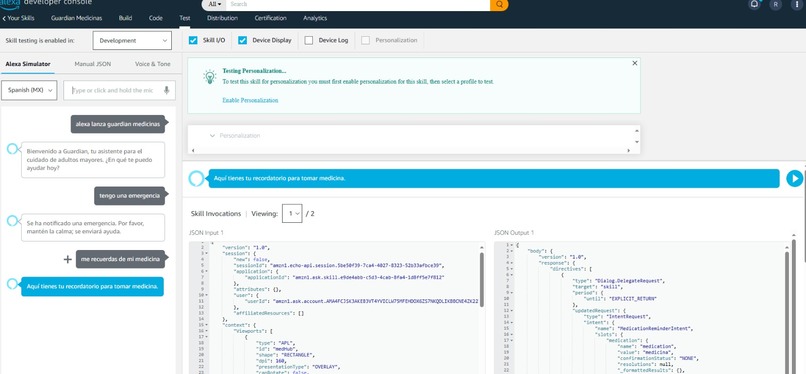Enable the Device Log checkbox
The width and height of the screenshot is (806, 374).
(x=308, y=40)
